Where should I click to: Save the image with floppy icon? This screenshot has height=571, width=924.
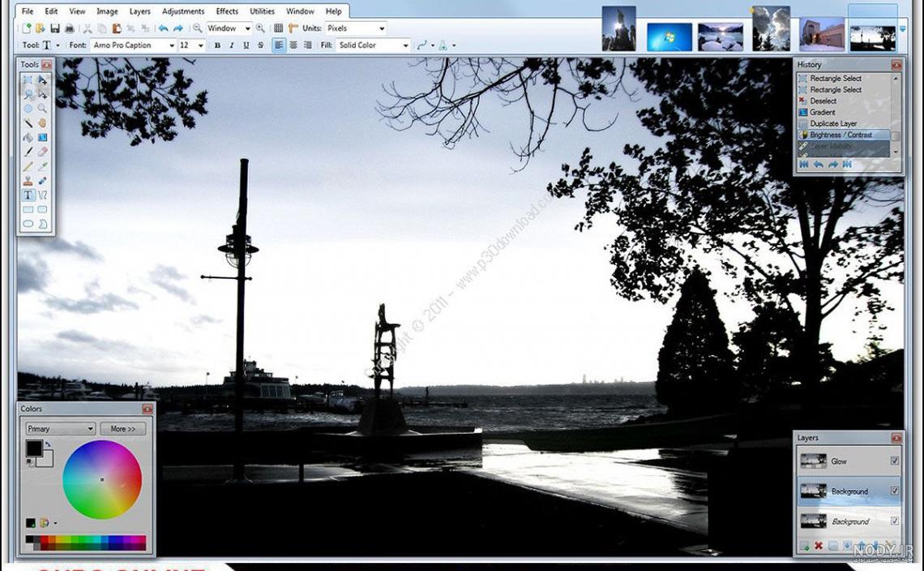55,28
